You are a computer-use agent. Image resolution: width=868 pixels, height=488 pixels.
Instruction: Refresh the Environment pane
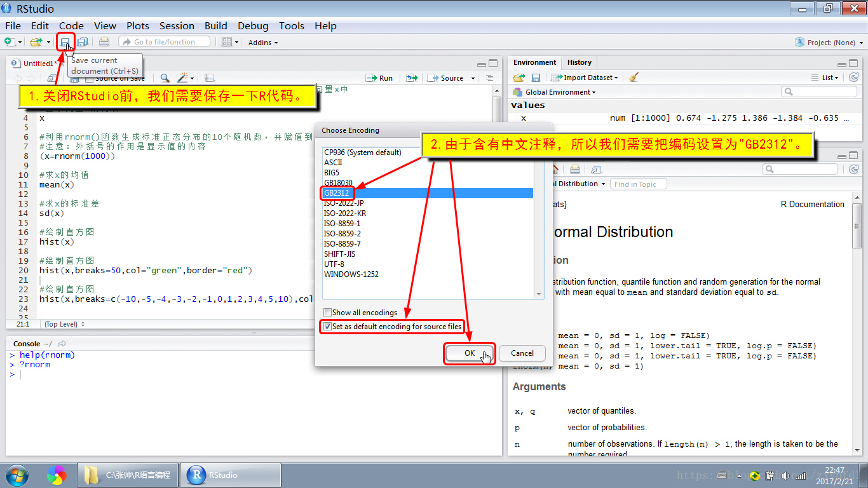[853, 78]
